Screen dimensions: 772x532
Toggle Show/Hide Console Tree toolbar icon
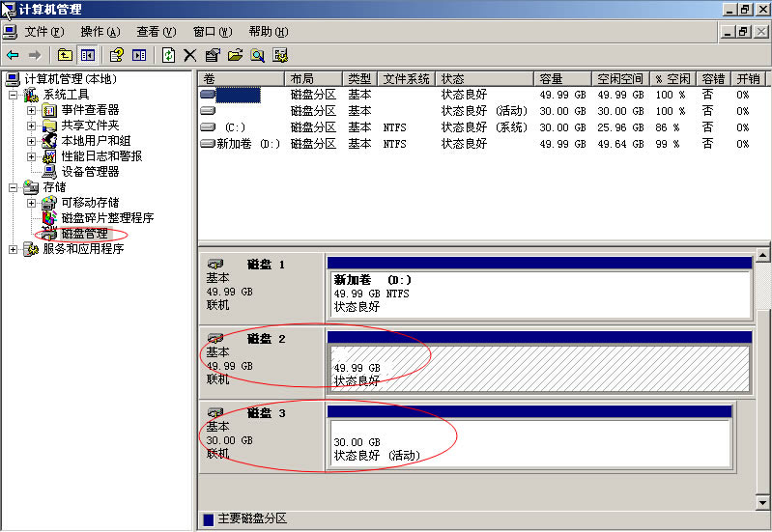pyautogui.click(x=88, y=55)
